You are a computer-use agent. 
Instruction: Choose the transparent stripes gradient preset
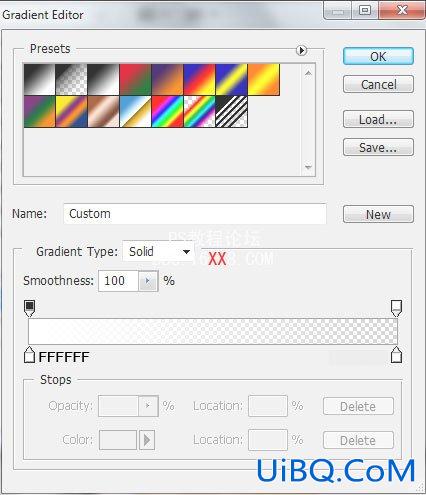point(231,112)
